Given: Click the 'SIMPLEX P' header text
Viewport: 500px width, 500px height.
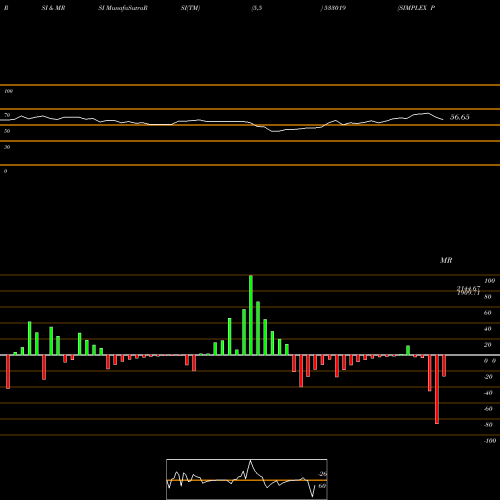Looking at the screenshot, I should 416,8.
